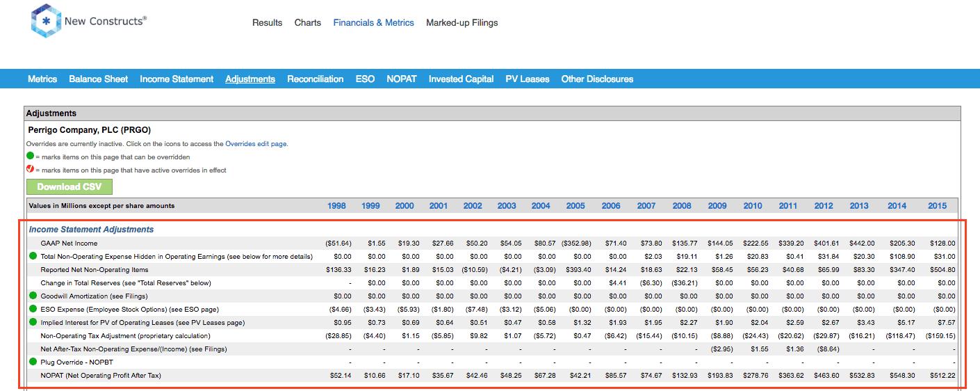This screenshot has width=980, height=391.
Task: Open the Overrides edit page link
Action: pos(256,144)
